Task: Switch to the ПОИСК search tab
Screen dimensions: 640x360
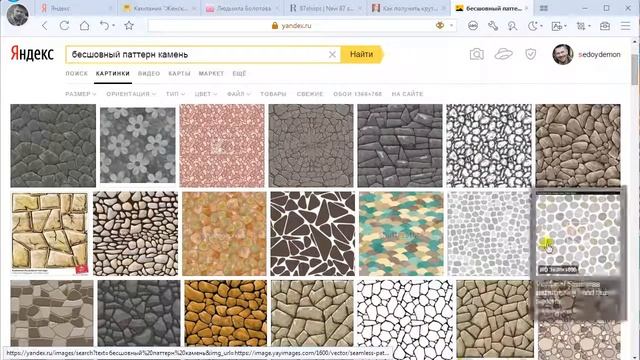Action: click(x=77, y=73)
